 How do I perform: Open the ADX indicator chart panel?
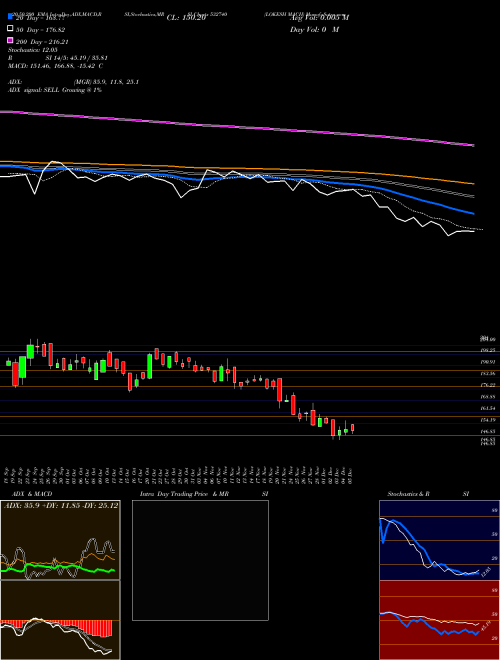coord(60,540)
